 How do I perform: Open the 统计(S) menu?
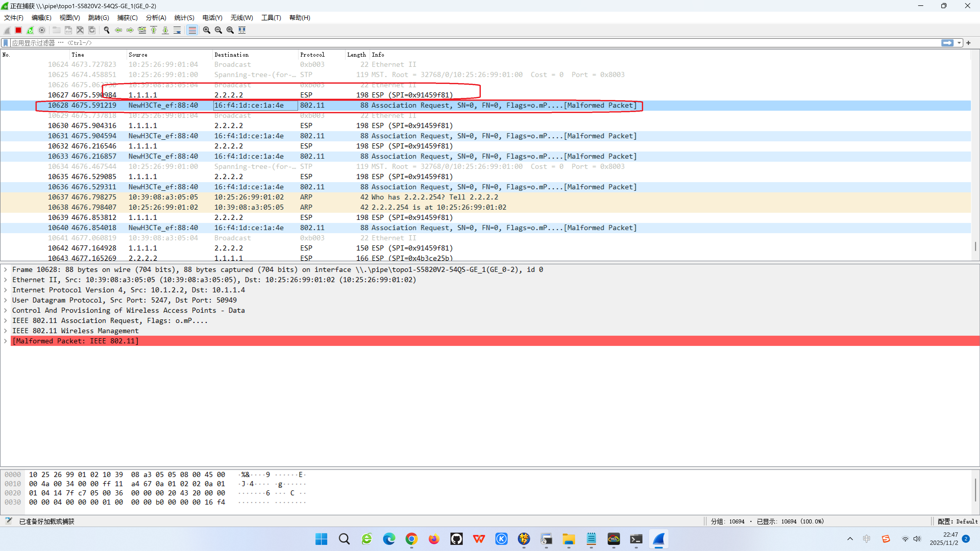184,18
